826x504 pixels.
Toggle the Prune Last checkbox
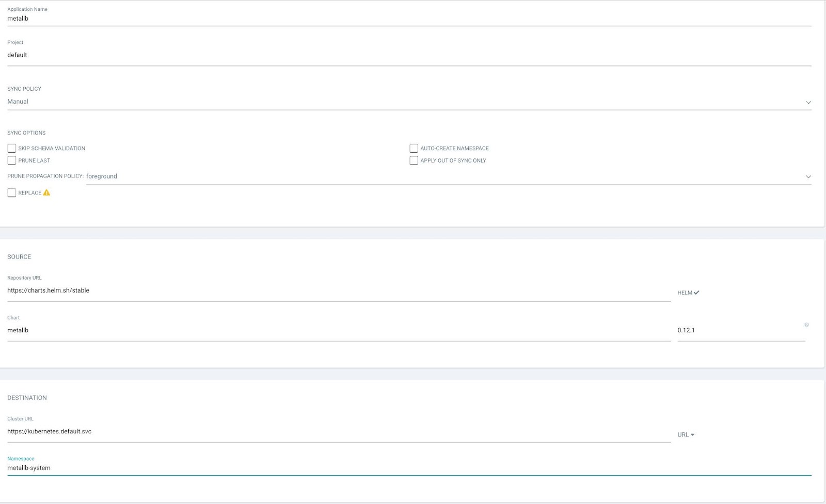[x=12, y=160]
